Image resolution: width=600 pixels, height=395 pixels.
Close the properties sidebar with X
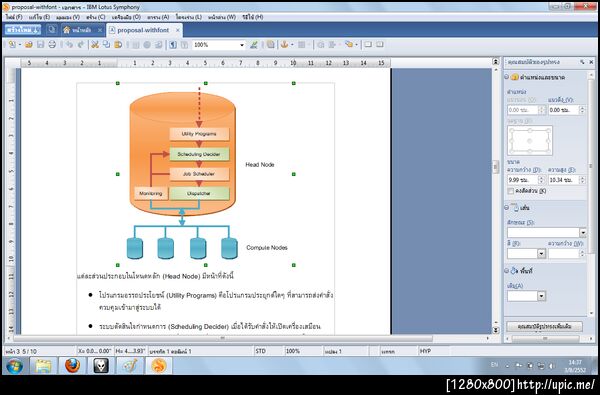click(591, 62)
